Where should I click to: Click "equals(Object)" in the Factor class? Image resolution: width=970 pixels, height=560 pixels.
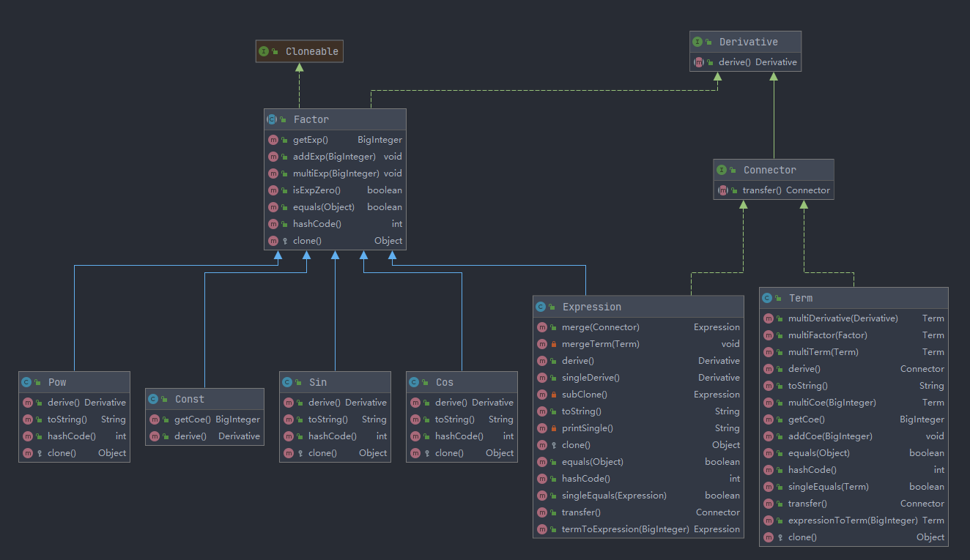coord(324,207)
